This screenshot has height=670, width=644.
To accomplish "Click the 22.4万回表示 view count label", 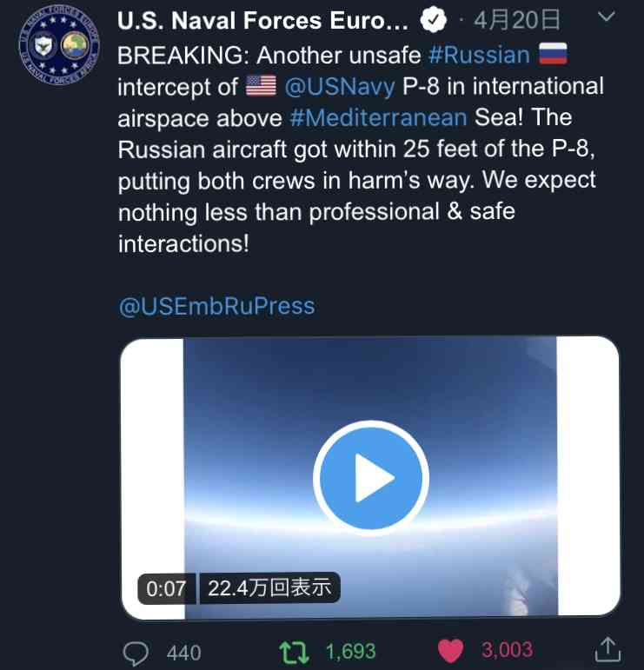I will point(269,587).
